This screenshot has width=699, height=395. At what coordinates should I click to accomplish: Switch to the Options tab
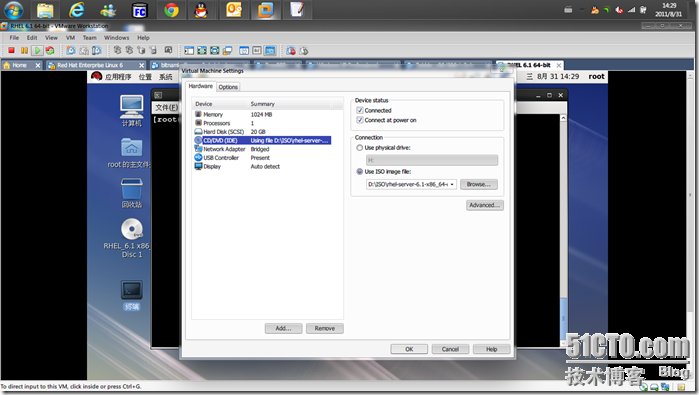228,87
